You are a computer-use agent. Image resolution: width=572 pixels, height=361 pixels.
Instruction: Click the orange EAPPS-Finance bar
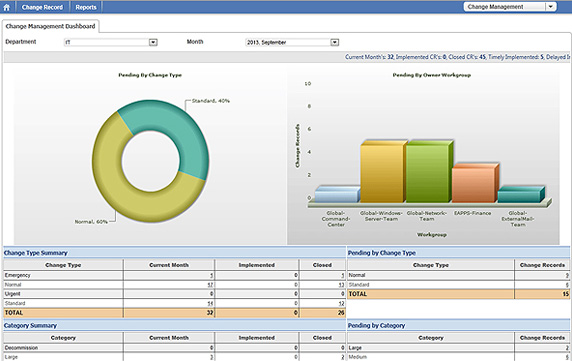click(474, 184)
